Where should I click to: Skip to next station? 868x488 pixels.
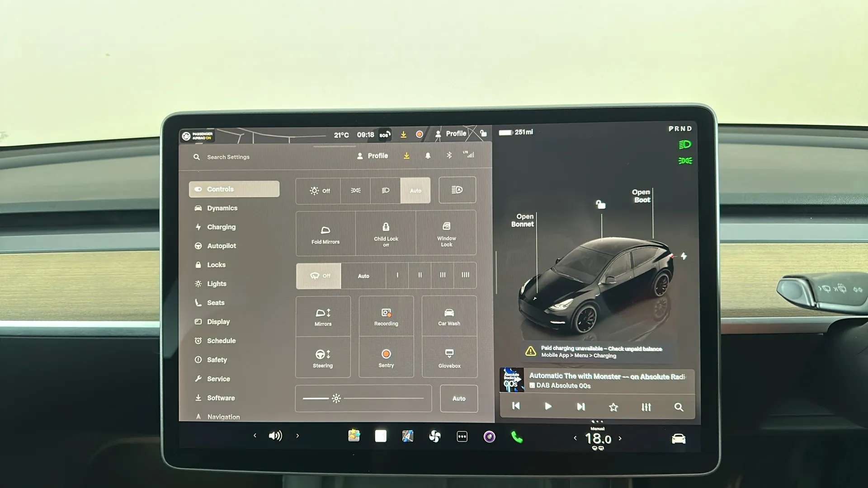(x=581, y=407)
